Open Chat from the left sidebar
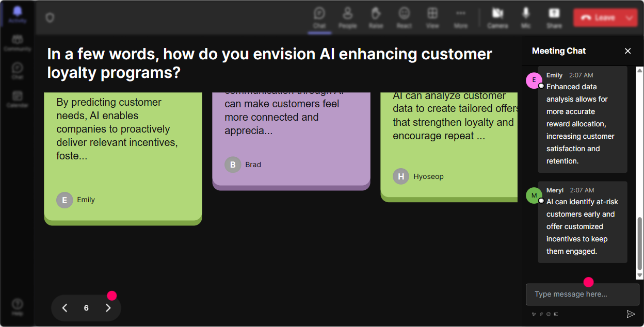Image resolution: width=644 pixels, height=327 pixels. (17, 71)
